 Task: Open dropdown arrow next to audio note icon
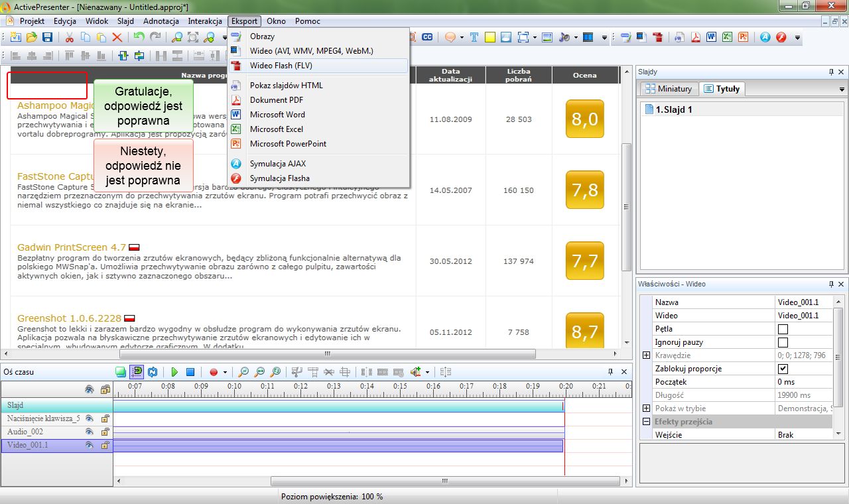575,38
